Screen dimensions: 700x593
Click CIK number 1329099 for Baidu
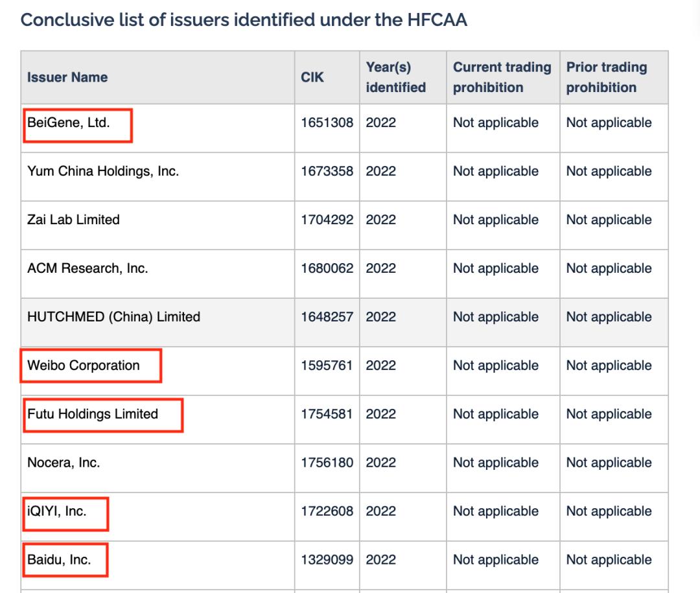point(327,560)
